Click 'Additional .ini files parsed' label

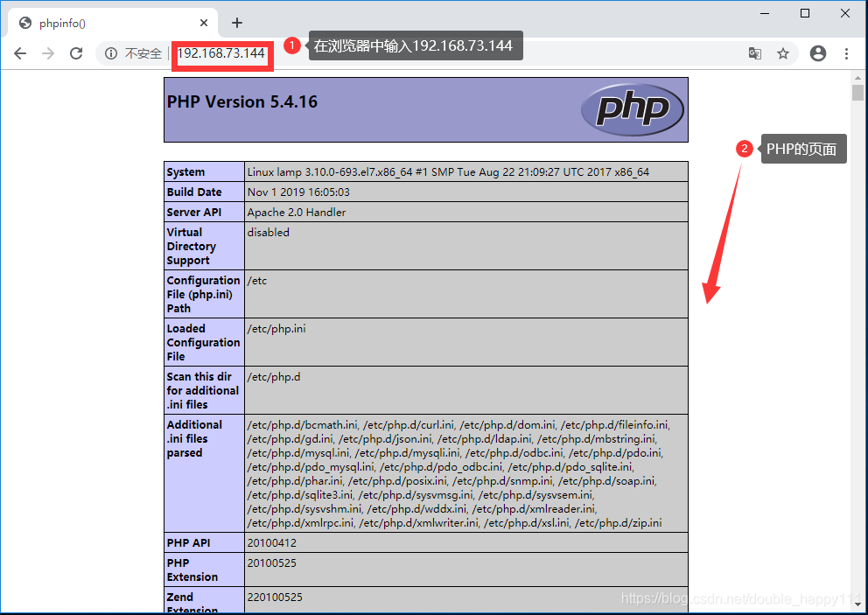194,439
